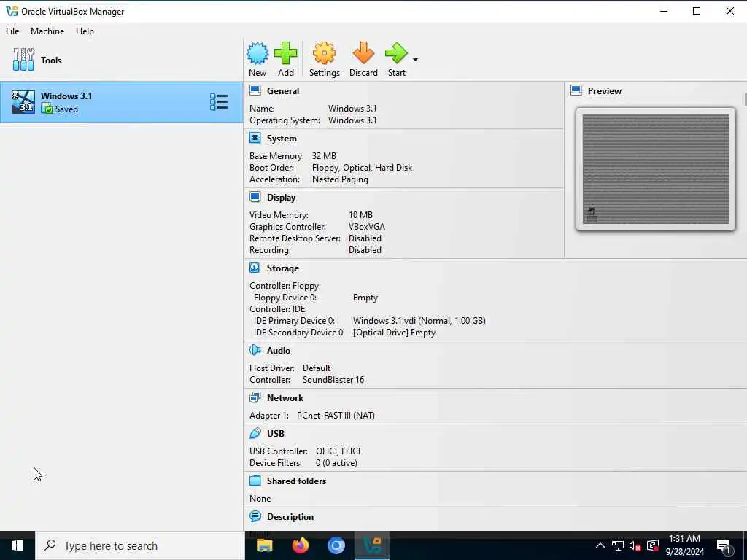Click the USB section plug icon

(x=255, y=433)
